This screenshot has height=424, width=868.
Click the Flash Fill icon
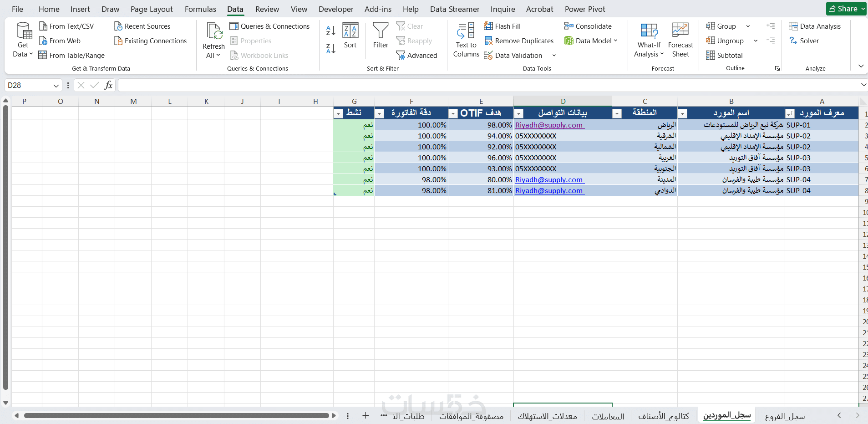coord(488,26)
